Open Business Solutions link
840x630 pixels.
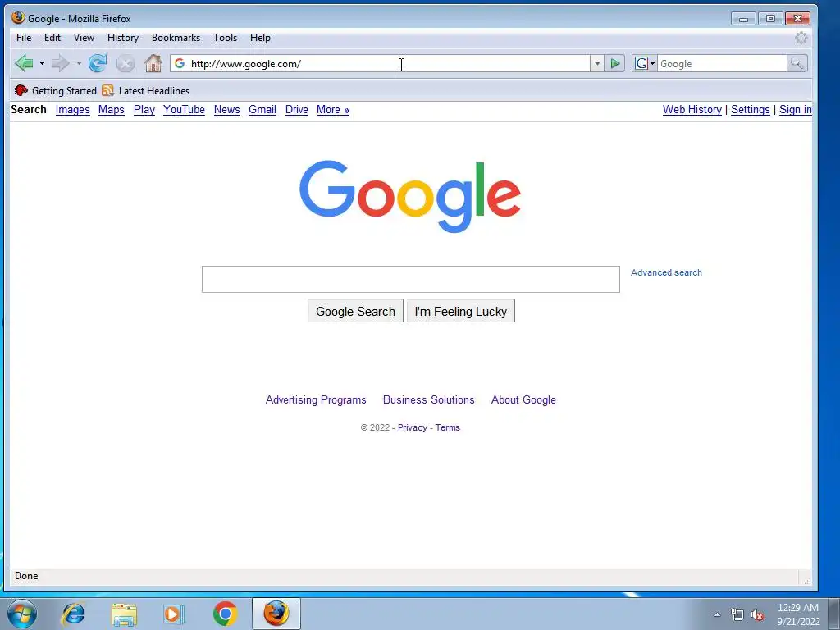coord(428,399)
